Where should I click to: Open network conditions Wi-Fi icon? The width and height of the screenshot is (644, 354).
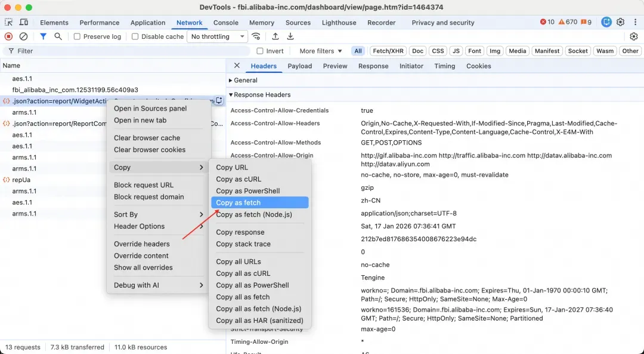(256, 36)
